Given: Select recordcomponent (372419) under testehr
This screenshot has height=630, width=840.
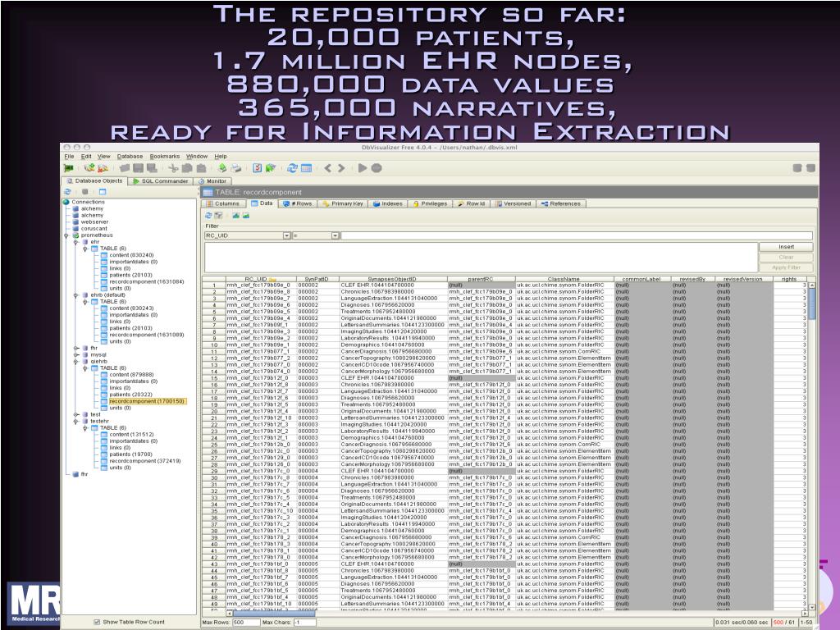Looking at the screenshot, I should coord(144,461).
